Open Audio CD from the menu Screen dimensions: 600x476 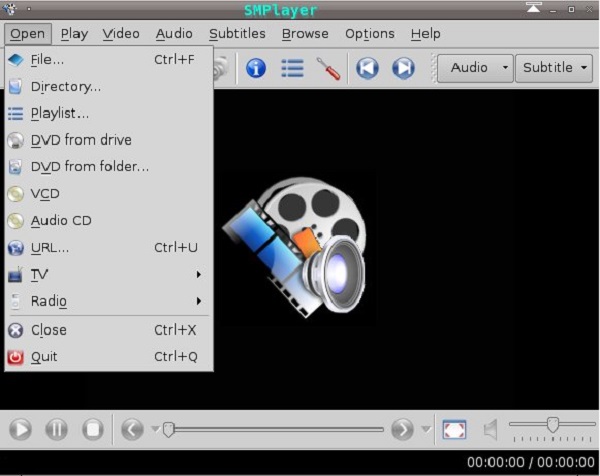[109, 221]
